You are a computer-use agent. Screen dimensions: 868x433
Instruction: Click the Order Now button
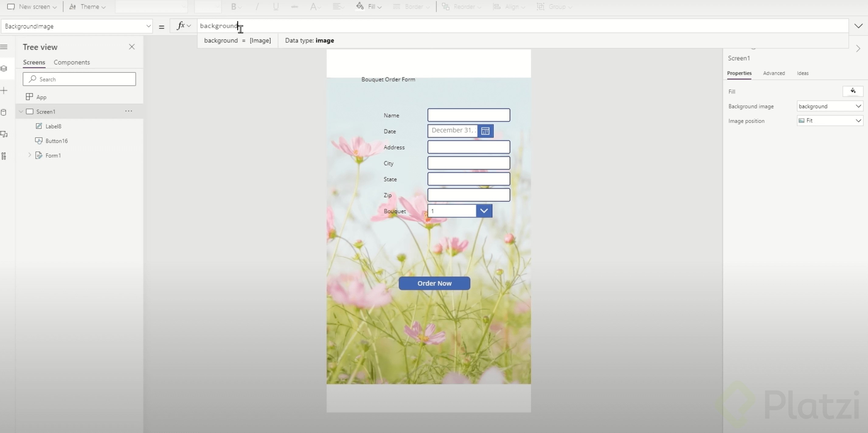click(434, 283)
